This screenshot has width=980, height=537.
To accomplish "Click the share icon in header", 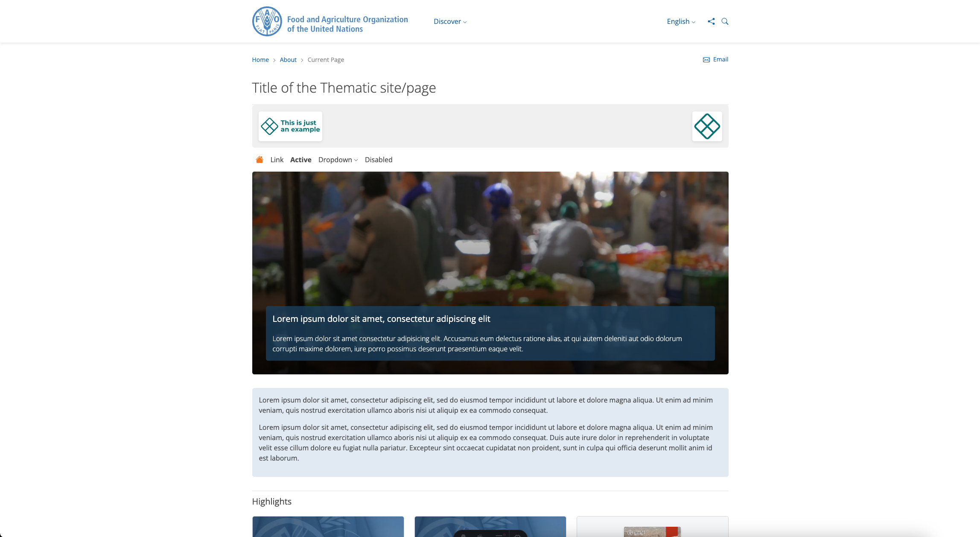I will pyautogui.click(x=712, y=21).
